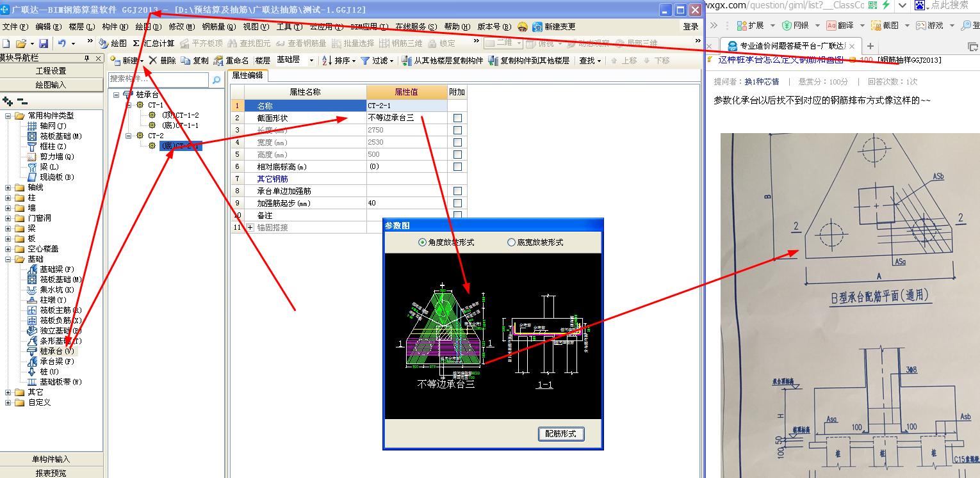Click 汇总计算 summary calculation button
This screenshot has width=980, height=478.
(154, 44)
